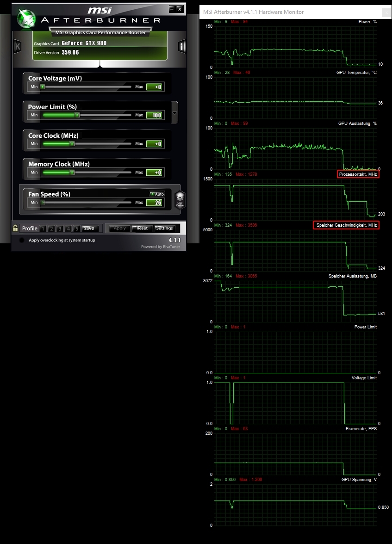The width and height of the screenshot is (392, 544).
Task: Select profile slot 1
Action: pos(43,229)
